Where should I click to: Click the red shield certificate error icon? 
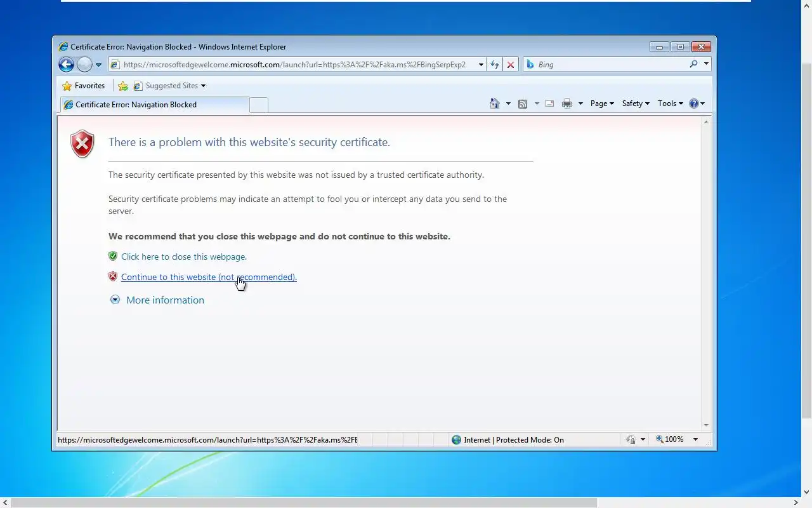tap(82, 144)
